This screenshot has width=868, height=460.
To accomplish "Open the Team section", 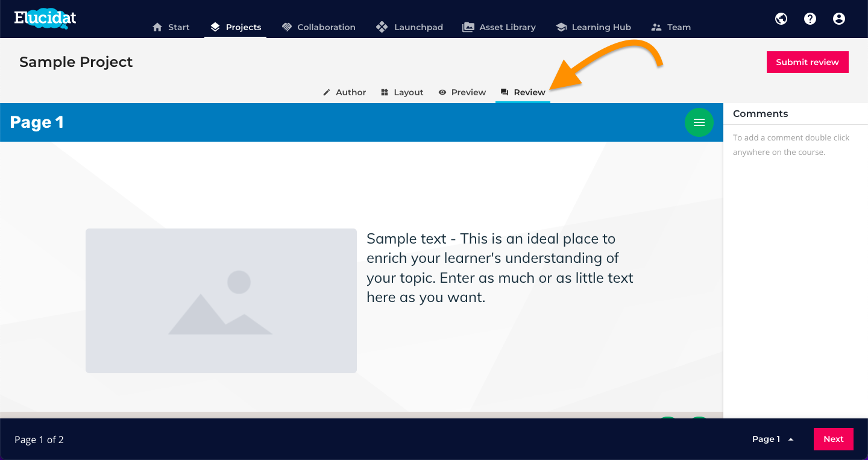I will tap(671, 27).
